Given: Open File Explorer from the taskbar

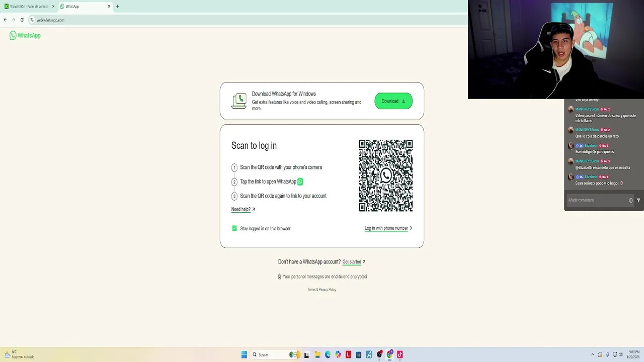Looking at the screenshot, I should click(x=317, y=354).
